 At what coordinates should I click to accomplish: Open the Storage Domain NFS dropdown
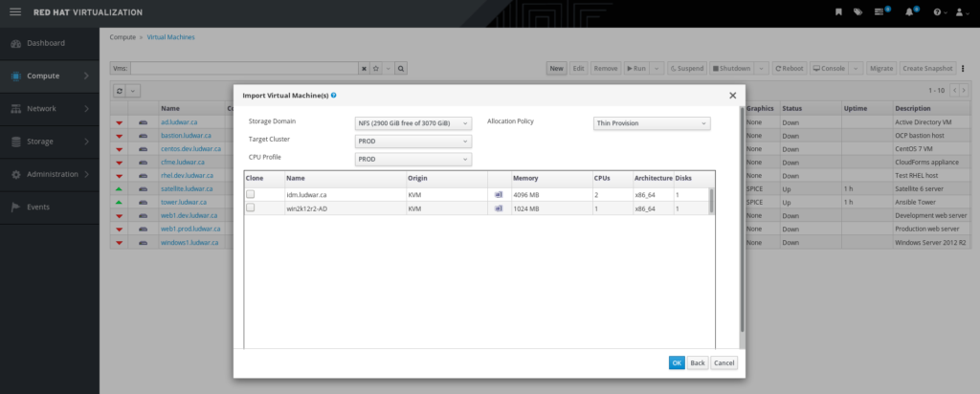tap(413, 123)
